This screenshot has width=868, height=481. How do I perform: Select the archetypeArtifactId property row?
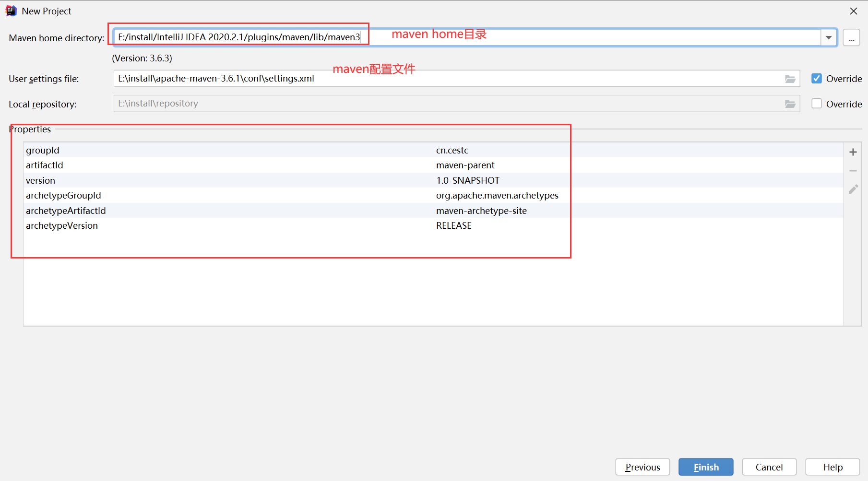[x=433, y=211]
